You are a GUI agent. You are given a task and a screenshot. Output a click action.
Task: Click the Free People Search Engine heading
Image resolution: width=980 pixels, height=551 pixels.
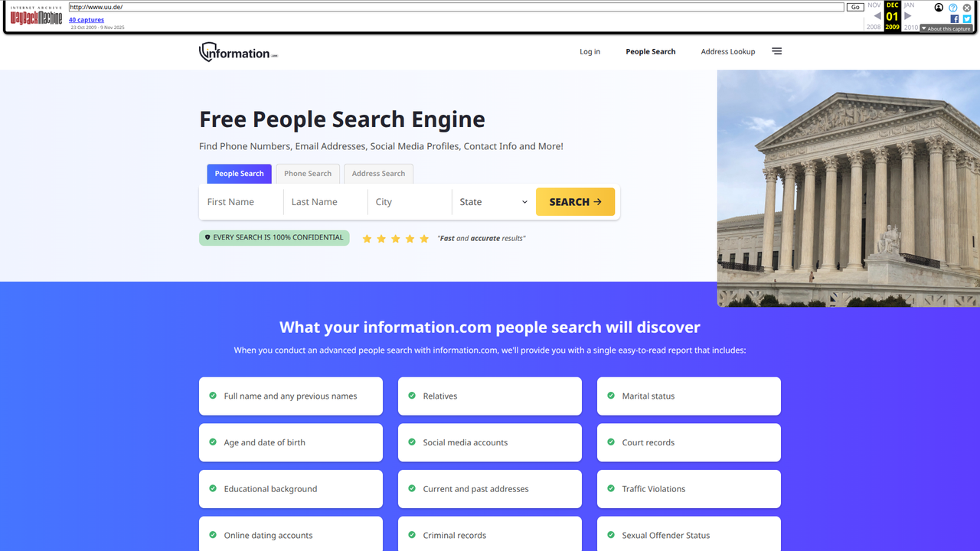point(342,119)
